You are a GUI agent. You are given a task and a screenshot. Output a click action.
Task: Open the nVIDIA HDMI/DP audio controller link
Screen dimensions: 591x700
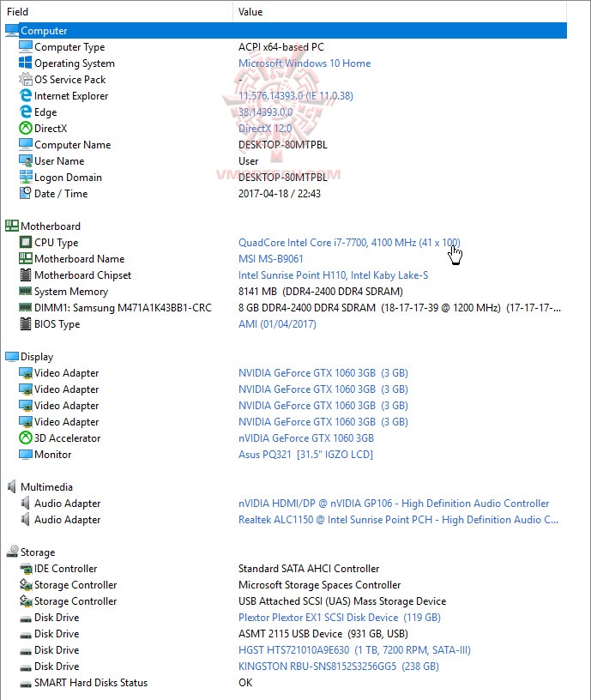394,504
